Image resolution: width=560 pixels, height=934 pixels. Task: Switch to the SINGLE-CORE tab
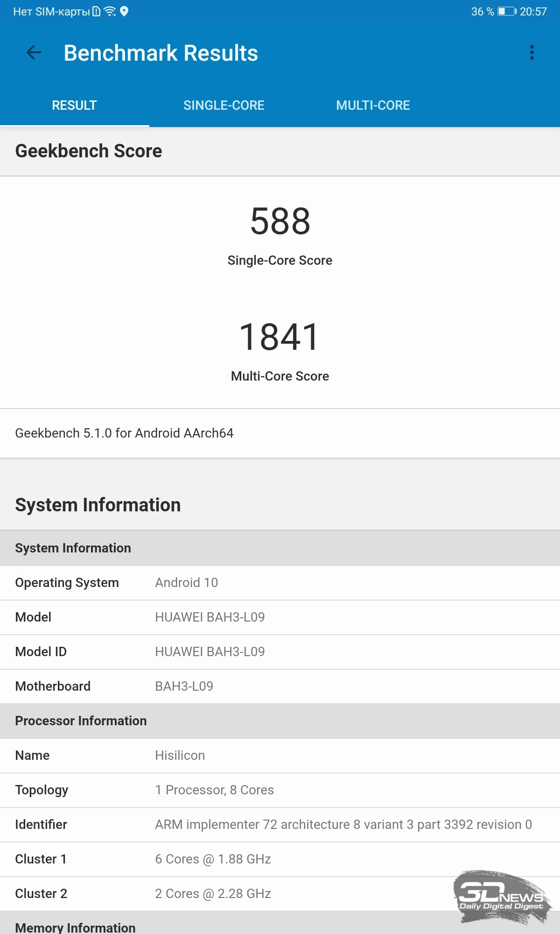pos(224,105)
